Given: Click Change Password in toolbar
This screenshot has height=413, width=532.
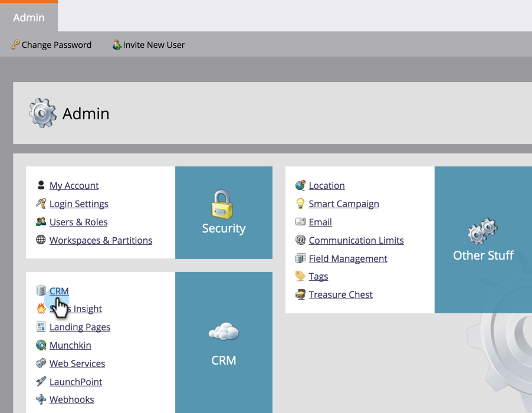Looking at the screenshot, I should [x=51, y=45].
